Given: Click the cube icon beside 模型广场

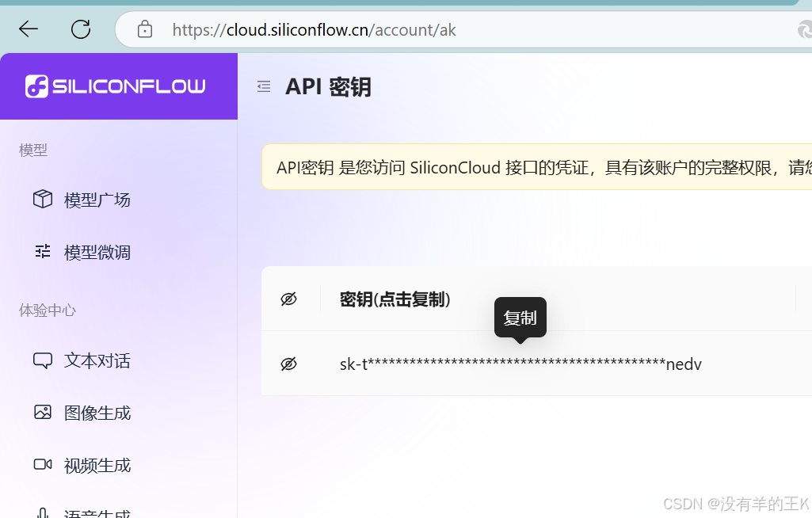Looking at the screenshot, I should click(x=43, y=199).
